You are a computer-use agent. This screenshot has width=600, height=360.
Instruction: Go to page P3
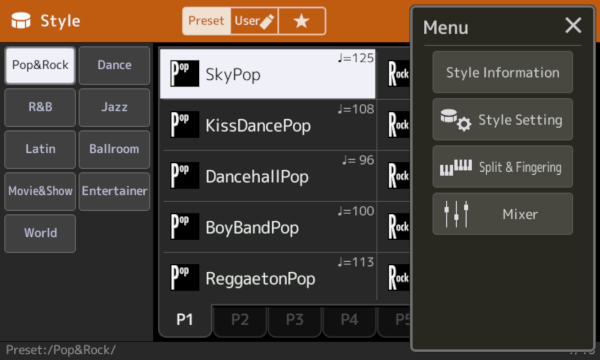pos(295,320)
